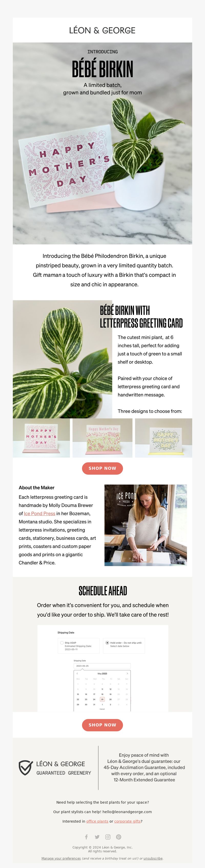Open the Pinterest social icon
This screenshot has width=205, height=868.
[x=119, y=837]
